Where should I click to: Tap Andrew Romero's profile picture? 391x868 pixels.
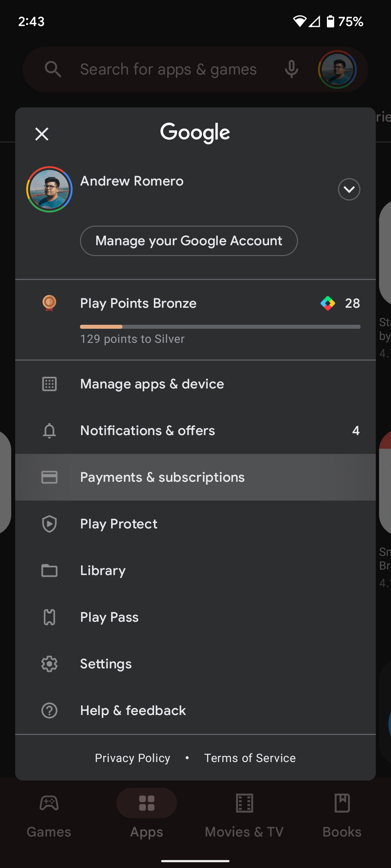[x=49, y=189]
